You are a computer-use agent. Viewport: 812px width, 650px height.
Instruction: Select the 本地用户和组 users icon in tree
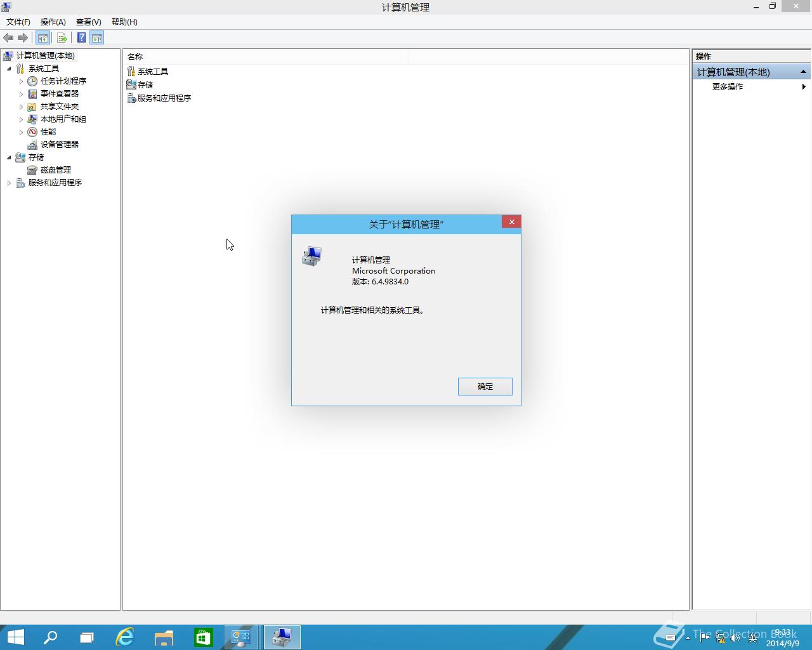point(32,119)
